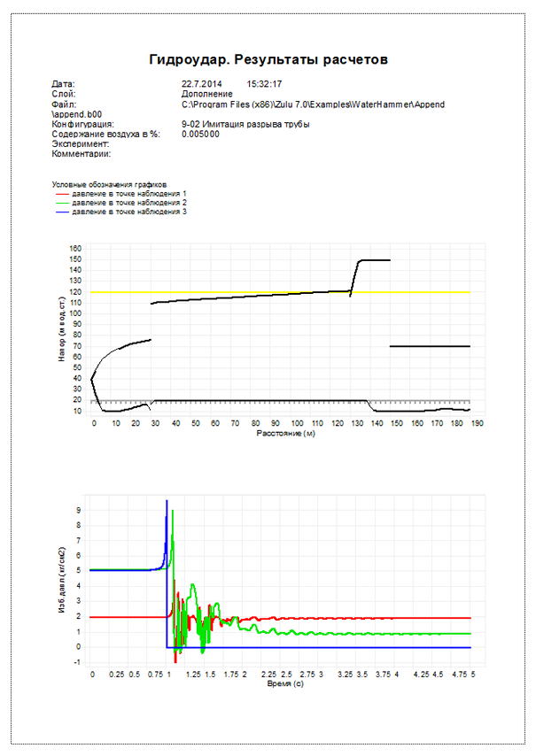536x756 pixels.
Task: Click the "Время (с)" axis label
Action: pyautogui.click(x=280, y=684)
